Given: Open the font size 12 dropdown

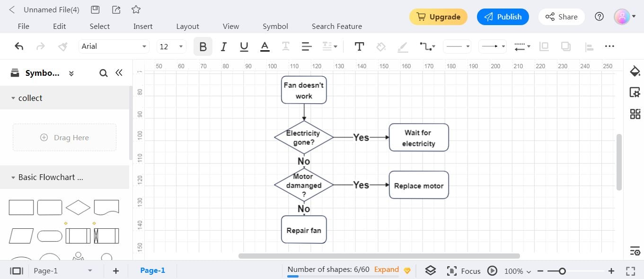Looking at the screenshot, I should coord(171,46).
